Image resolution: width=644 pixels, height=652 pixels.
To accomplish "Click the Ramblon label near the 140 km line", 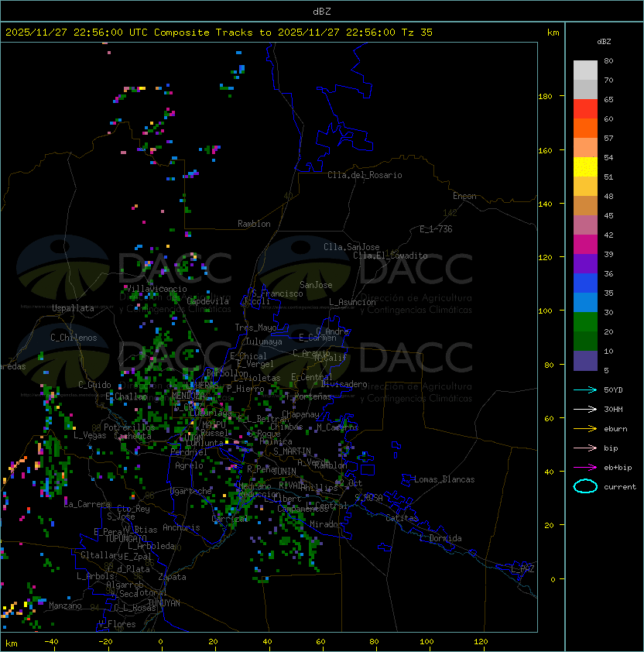I will pyautogui.click(x=254, y=224).
